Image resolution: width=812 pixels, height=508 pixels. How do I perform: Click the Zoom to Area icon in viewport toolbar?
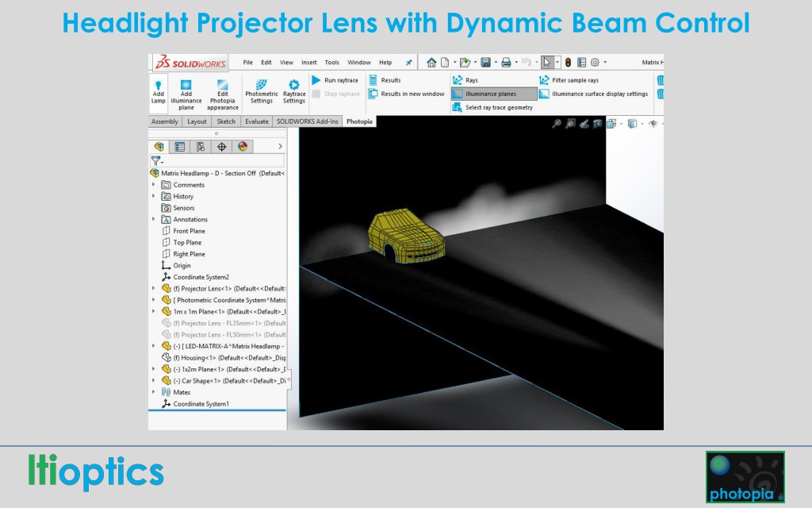tap(570, 123)
